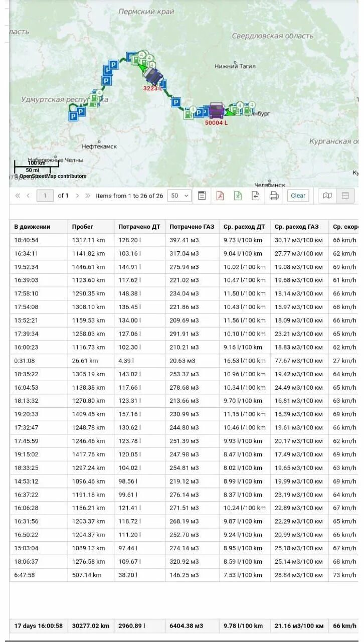Image resolution: width=364 pixels, height=642 pixels.
Task: Select the total mileage 30277.02 km
Action: click(x=91, y=626)
